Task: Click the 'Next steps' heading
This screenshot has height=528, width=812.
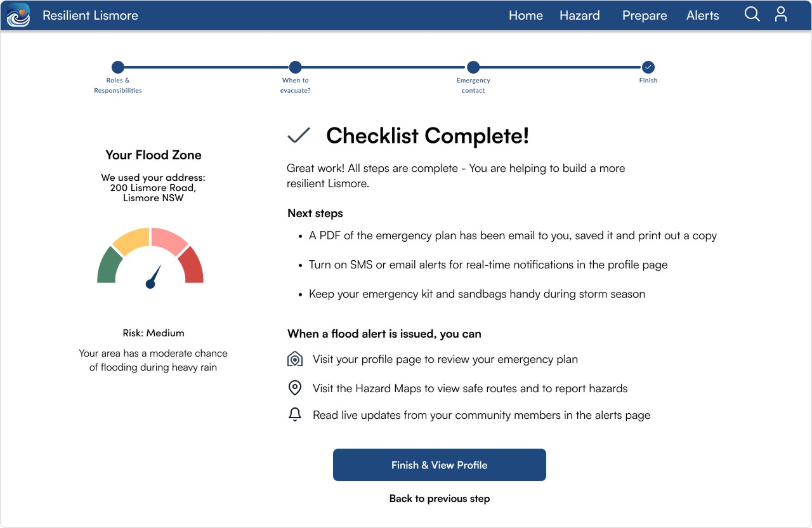Action: (x=315, y=213)
